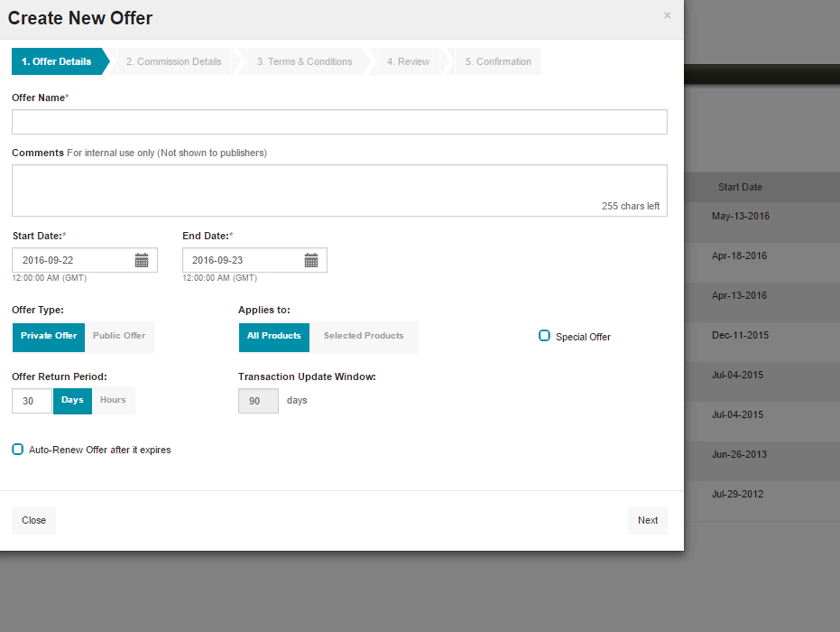Choose Selected Products option
The width and height of the screenshot is (840, 632).
(x=364, y=336)
